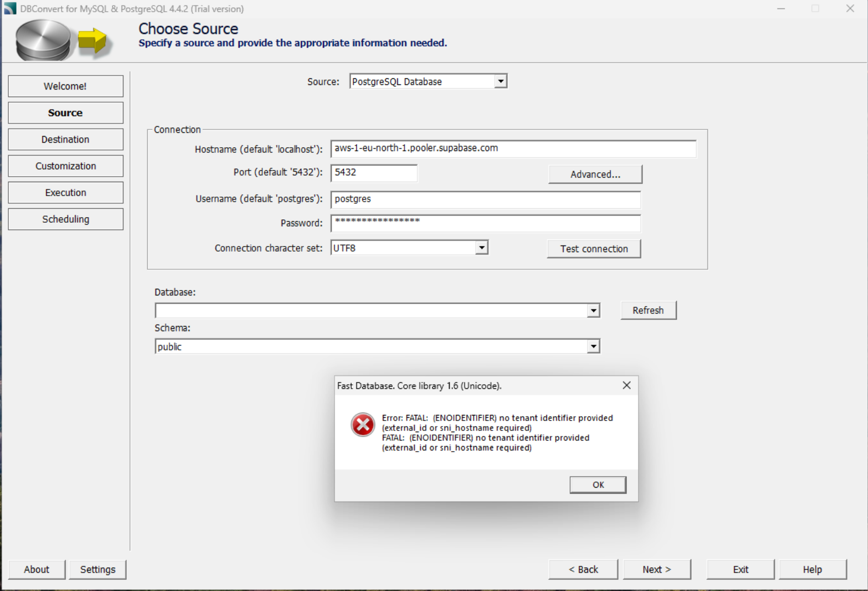868x591 pixels.
Task: Expand the Source type dropdown
Action: tap(501, 82)
